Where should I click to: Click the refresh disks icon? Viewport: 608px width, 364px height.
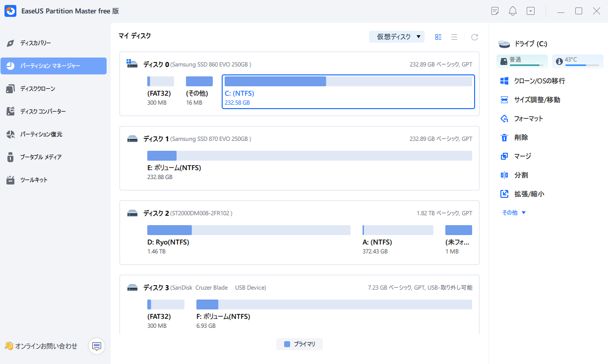[x=474, y=37]
